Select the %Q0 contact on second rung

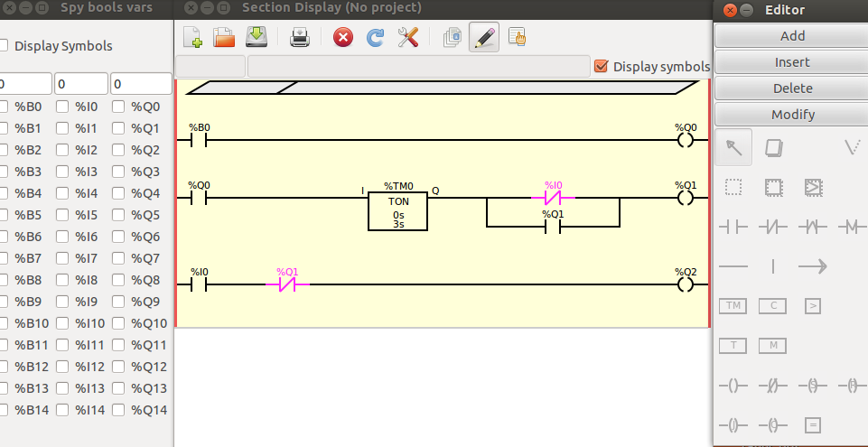198,198
